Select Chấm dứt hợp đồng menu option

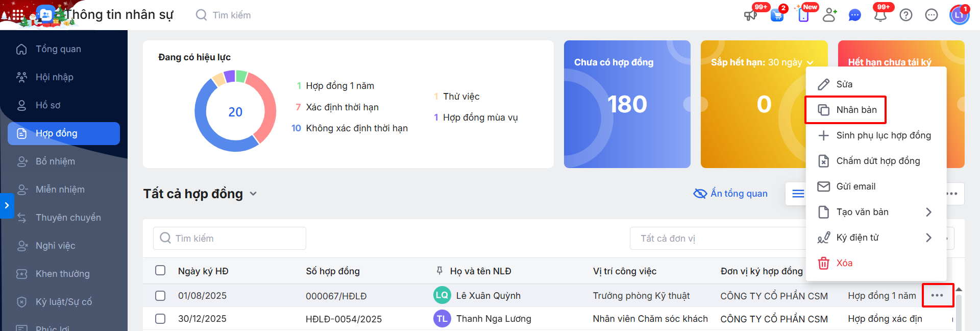[877, 161]
